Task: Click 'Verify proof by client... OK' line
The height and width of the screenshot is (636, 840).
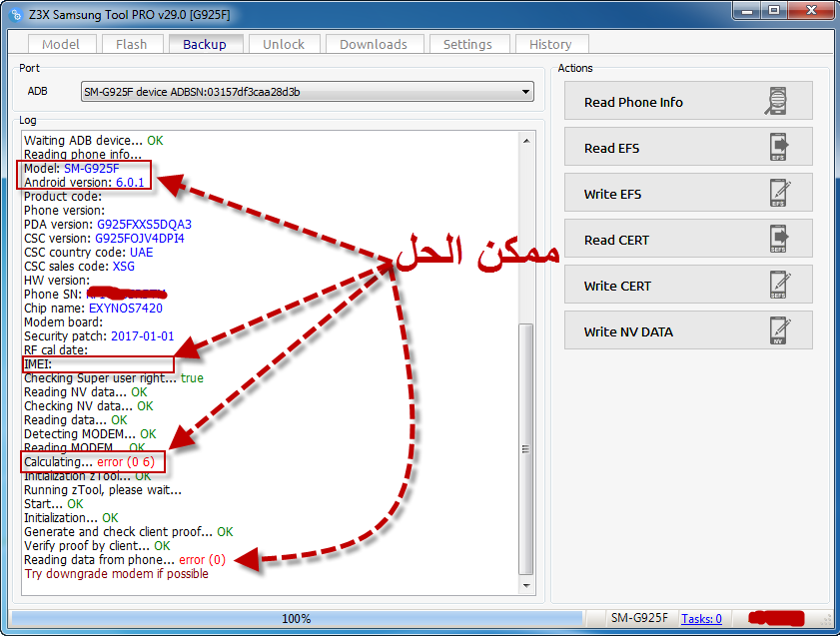Action: pos(97,546)
